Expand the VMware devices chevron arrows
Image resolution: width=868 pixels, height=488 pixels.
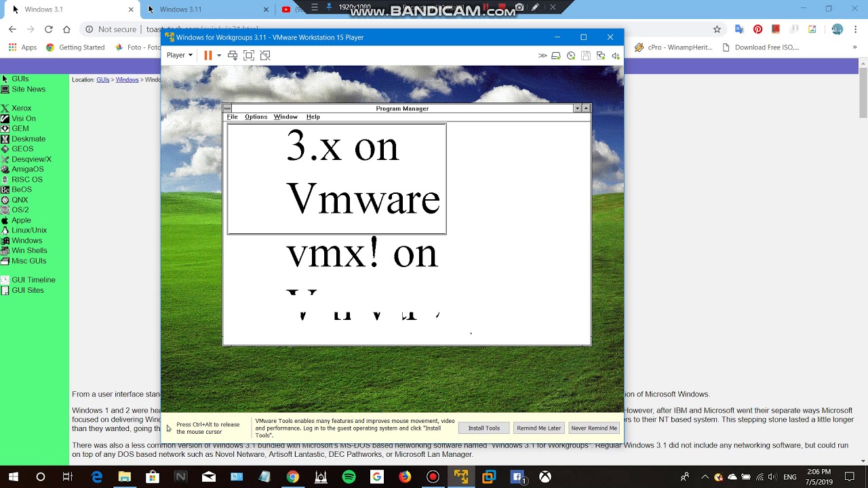click(542, 56)
